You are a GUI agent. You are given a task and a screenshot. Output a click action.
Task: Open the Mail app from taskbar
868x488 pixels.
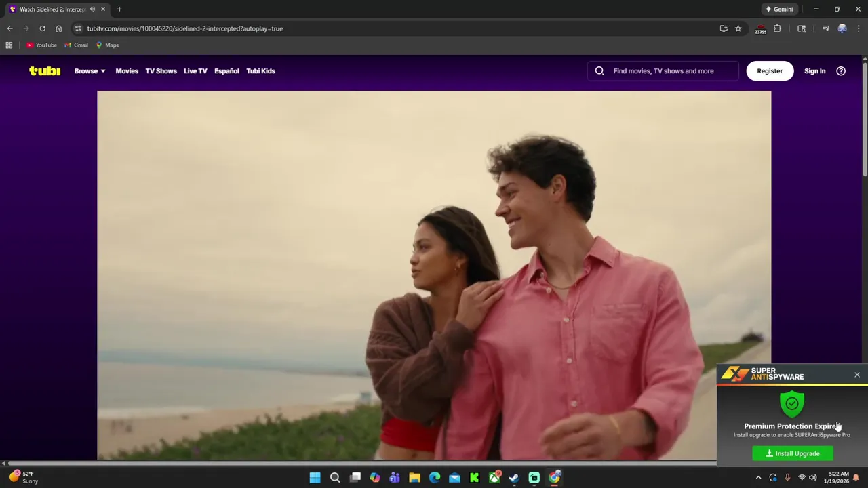point(454,478)
